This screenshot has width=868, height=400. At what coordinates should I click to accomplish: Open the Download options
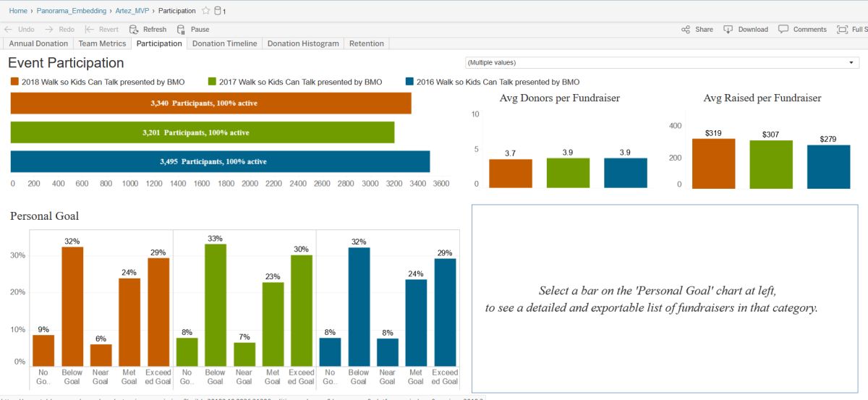(x=746, y=30)
